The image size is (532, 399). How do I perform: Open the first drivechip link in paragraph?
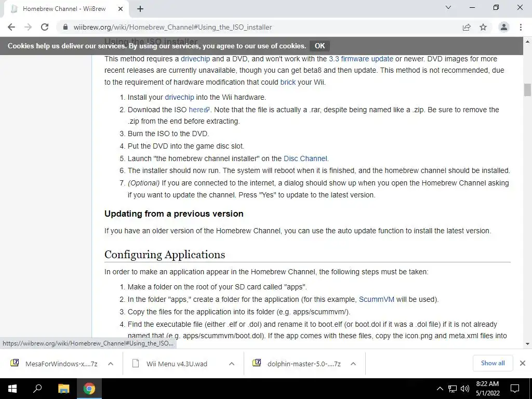pyautogui.click(x=195, y=59)
